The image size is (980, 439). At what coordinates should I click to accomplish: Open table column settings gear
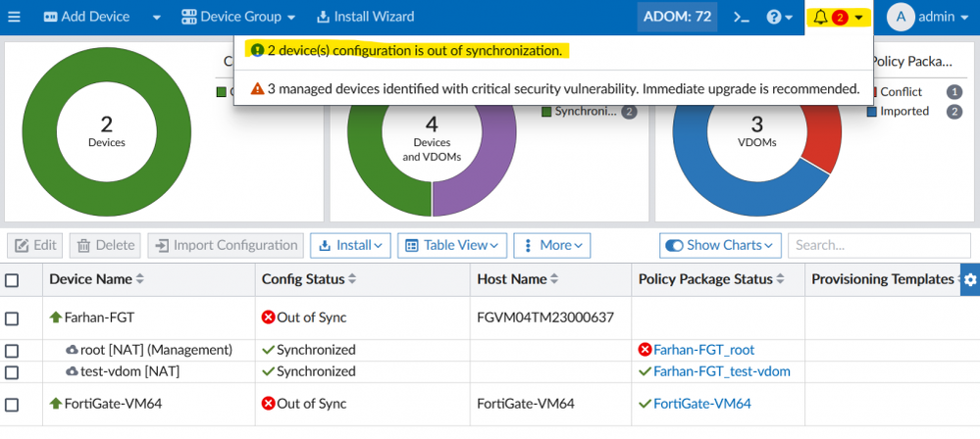click(970, 280)
